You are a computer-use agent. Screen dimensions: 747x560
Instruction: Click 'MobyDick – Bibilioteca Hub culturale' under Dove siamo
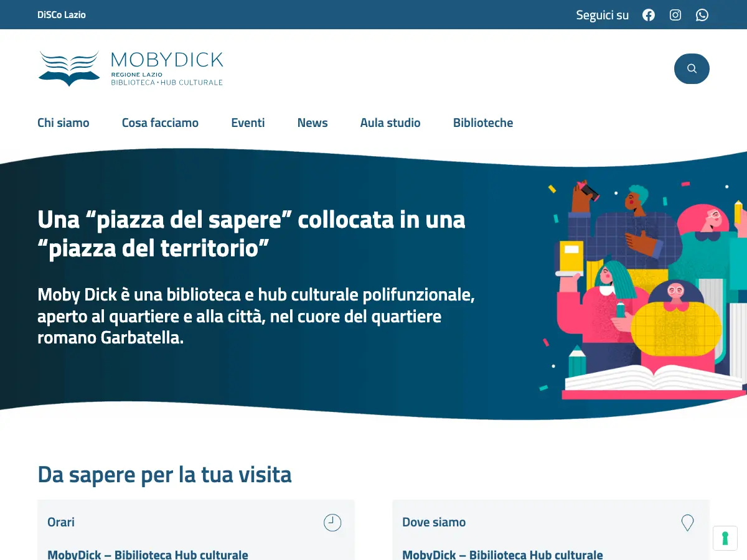(x=502, y=554)
